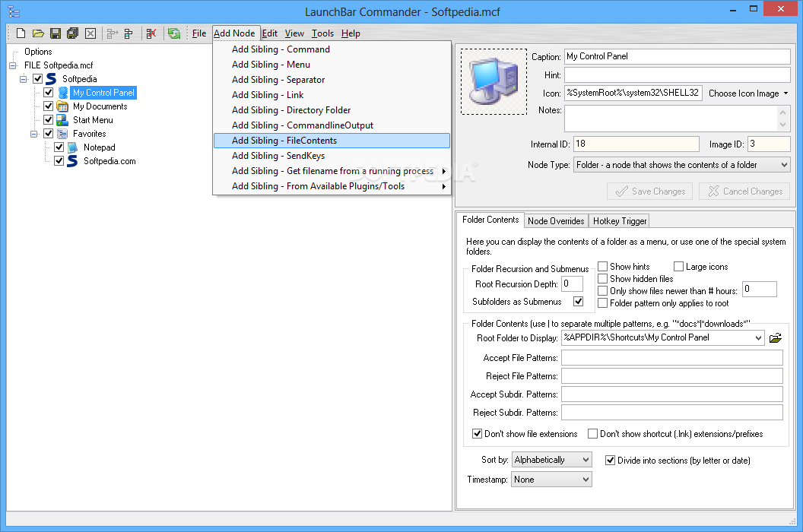Open the File menu
This screenshot has width=803, height=532.
(199, 33)
